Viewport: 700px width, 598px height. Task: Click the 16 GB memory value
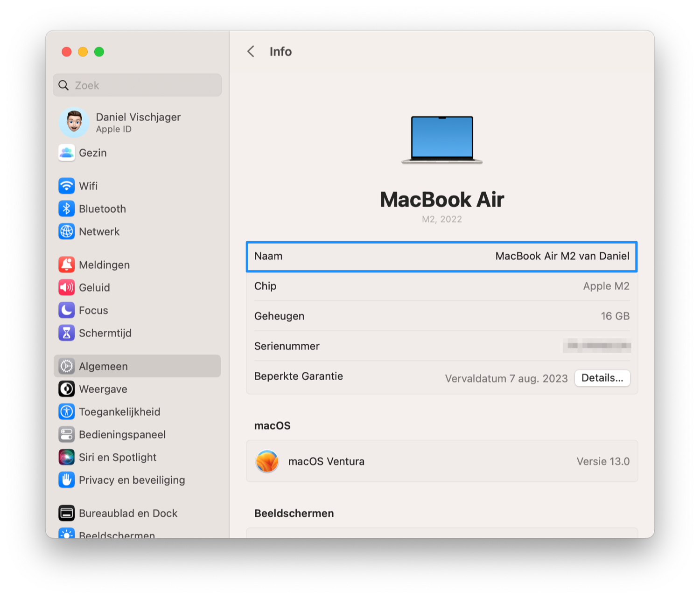pyautogui.click(x=615, y=316)
